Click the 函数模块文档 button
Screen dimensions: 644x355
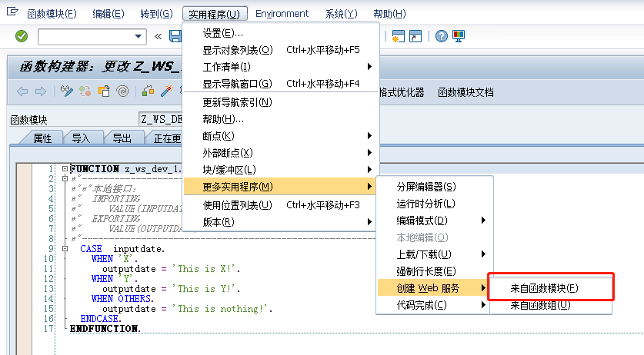pos(465,92)
